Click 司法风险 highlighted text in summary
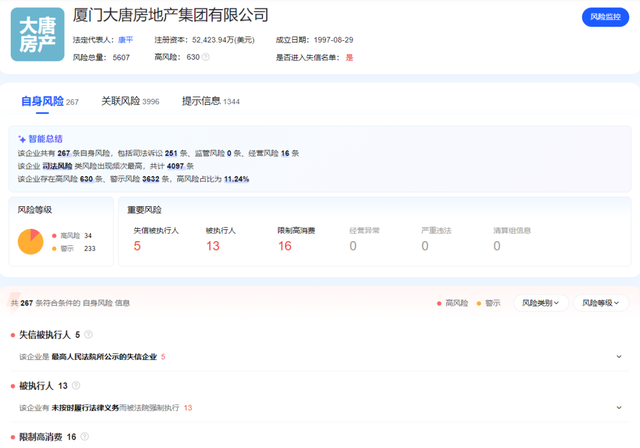640x448 pixels. pyautogui.click(x=57, y=166)
